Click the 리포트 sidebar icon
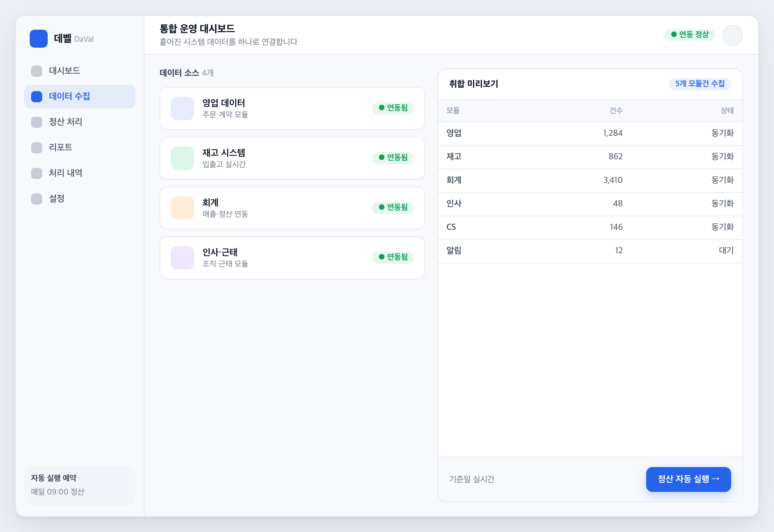 pos(37,148)
